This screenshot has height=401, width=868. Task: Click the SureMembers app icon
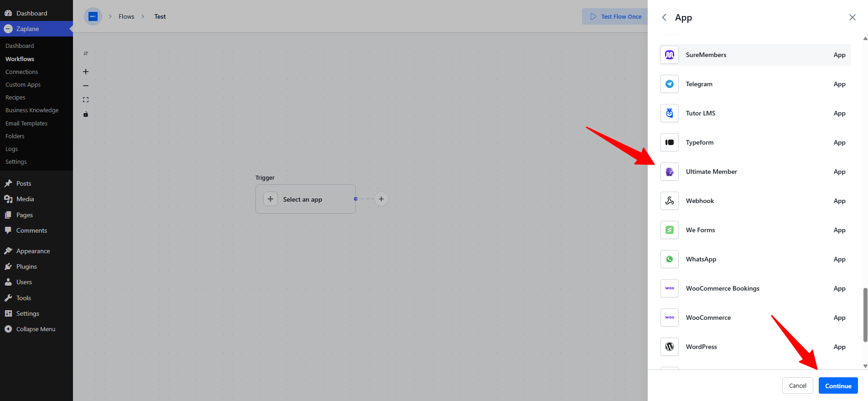coord(670,55)
